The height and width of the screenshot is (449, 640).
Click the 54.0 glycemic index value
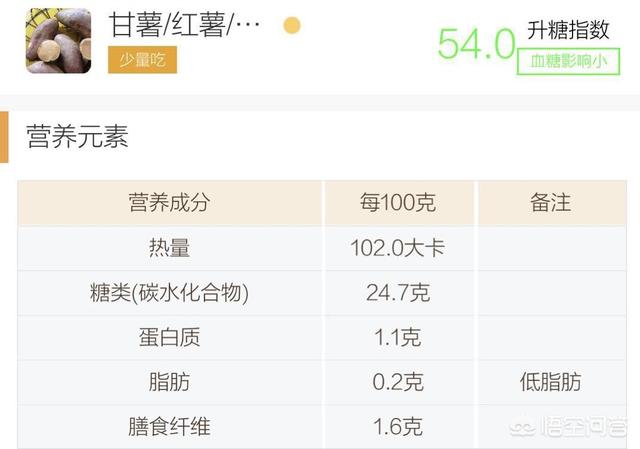pyautogui.click(x=476, y=44)
